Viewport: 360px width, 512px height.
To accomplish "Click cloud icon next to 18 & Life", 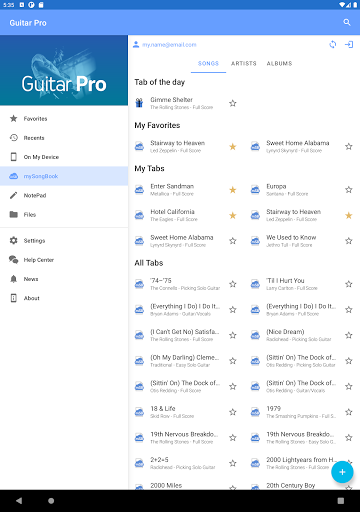I will tap(139, 412).
